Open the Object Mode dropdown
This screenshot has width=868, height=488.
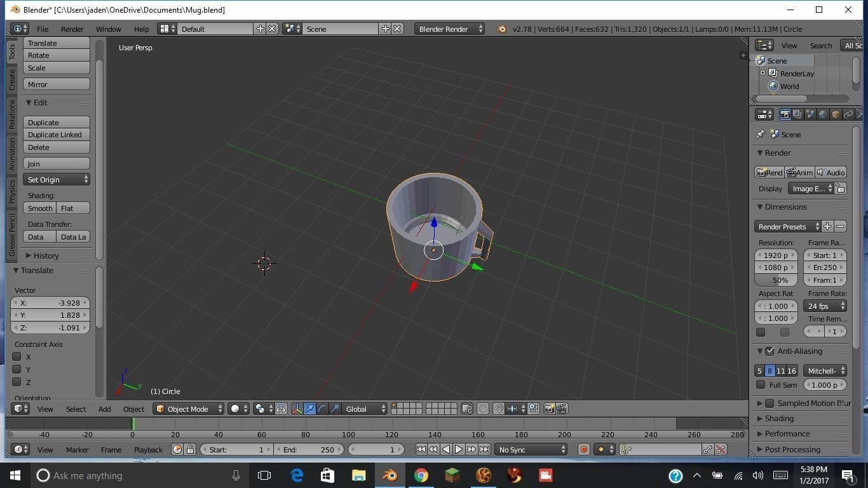click(189, 409)
